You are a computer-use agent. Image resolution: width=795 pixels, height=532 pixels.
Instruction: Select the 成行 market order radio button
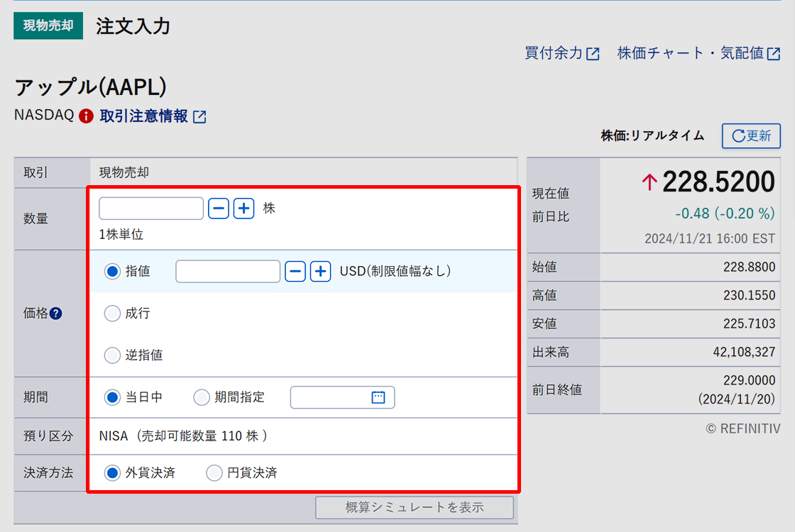click(112, 314)
